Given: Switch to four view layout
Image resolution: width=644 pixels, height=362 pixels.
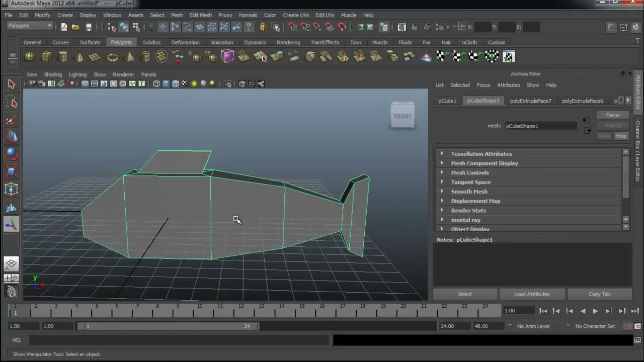Looking at the screenshot, I should coord(11,278).
